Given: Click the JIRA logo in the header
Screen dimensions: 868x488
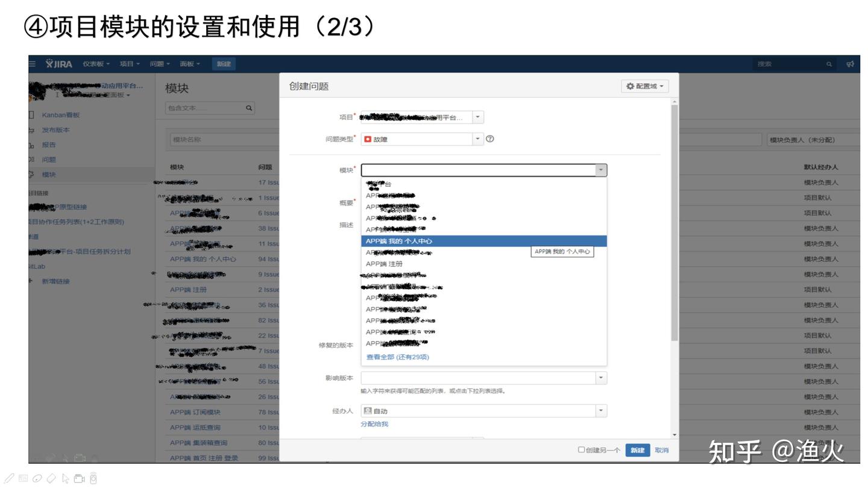Looking at the screenshot, I should [59, 64].
